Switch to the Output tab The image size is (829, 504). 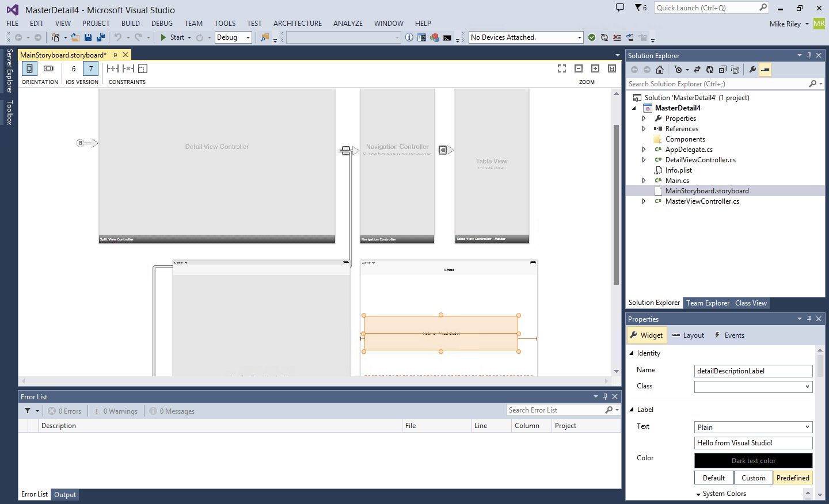point(65,495)
